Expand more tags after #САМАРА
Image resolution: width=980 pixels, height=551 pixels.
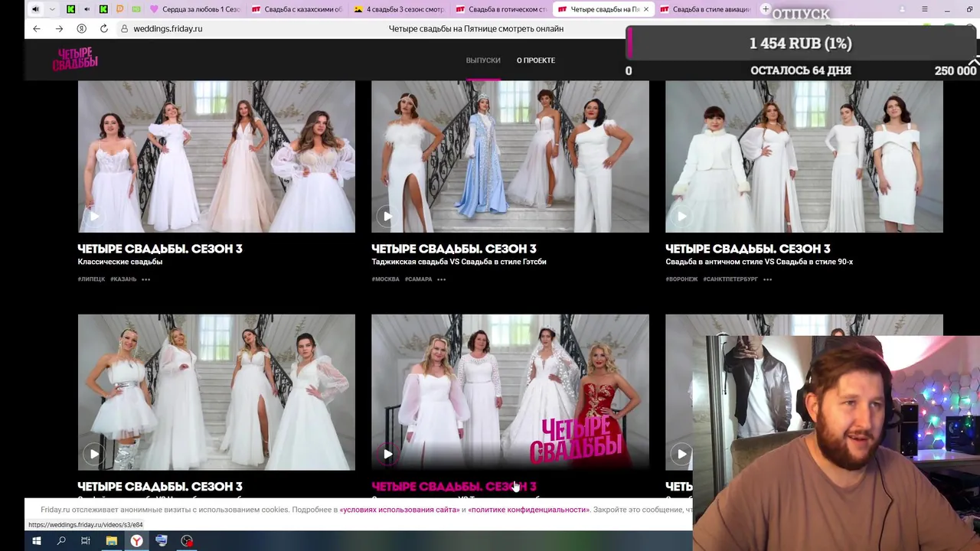(442, 279)
